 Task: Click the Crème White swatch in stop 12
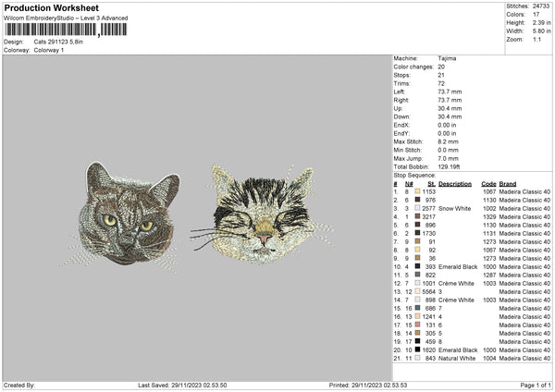coord(419,283)
